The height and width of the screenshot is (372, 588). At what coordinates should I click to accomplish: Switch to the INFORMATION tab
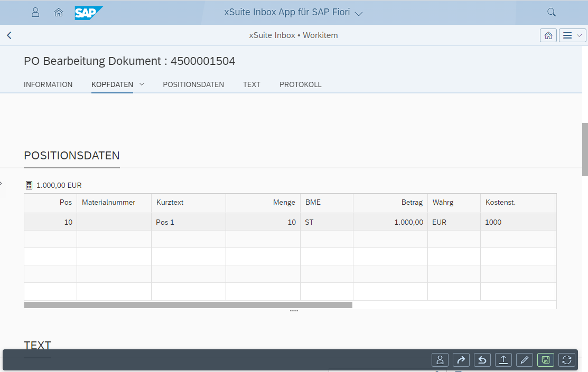(48, 84)
